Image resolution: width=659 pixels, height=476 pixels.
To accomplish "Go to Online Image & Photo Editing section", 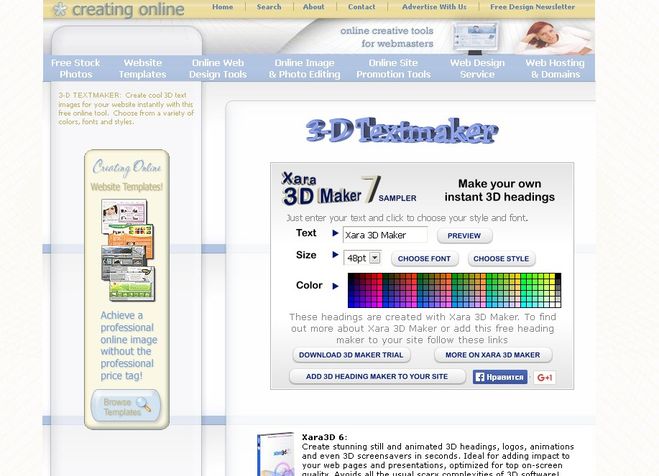I will pyautogui.click(x=304, y=68).
